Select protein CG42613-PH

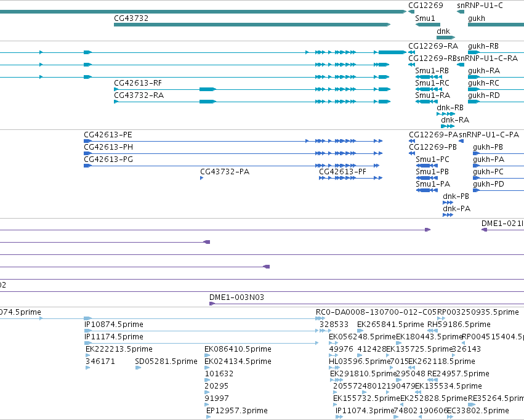pos(108,147)
